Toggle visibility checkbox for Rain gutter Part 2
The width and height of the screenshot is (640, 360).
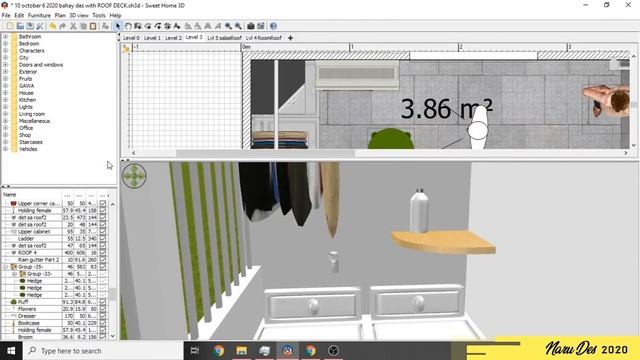[x=102, y=260]
